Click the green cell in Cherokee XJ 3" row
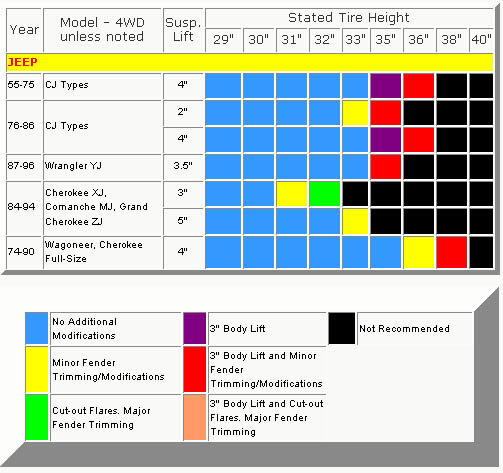Viewport: 503px width, 473px height. [325, 194]
